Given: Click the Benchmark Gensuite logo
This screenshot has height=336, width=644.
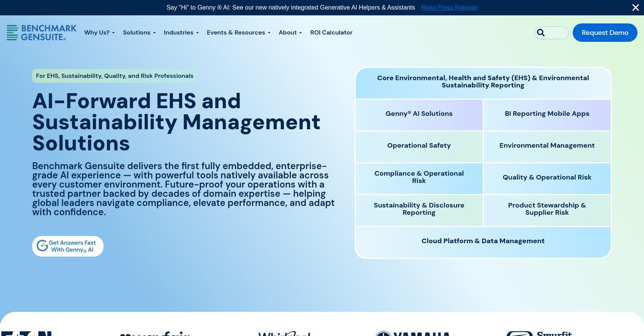Looking at the screenshot, I should 41,32.
